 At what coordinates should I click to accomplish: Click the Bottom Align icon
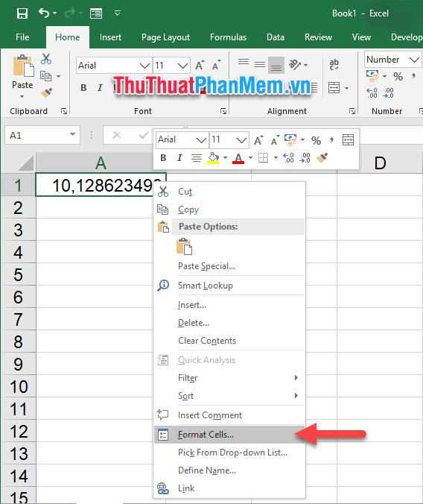pyautogui.click(x=276, y=65)
